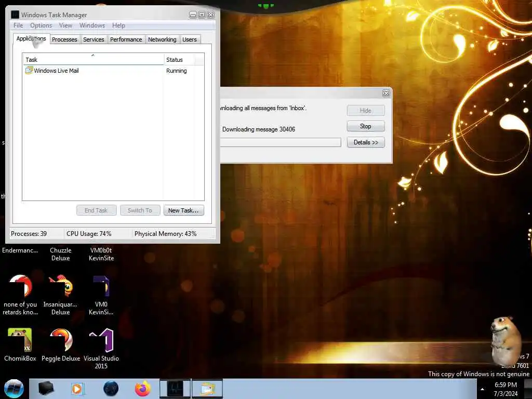Click the End Task button
The image size is (532, 399).
tap(96, 210)
